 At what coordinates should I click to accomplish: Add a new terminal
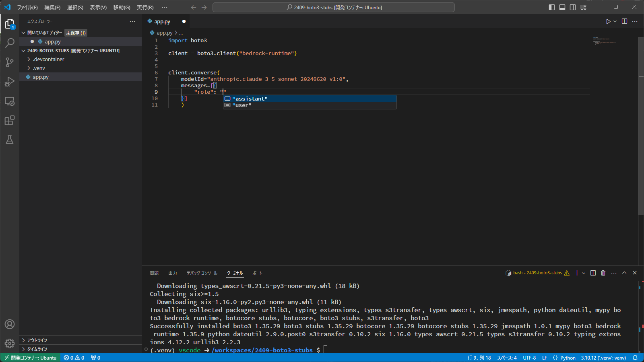(x=577, y=273)
